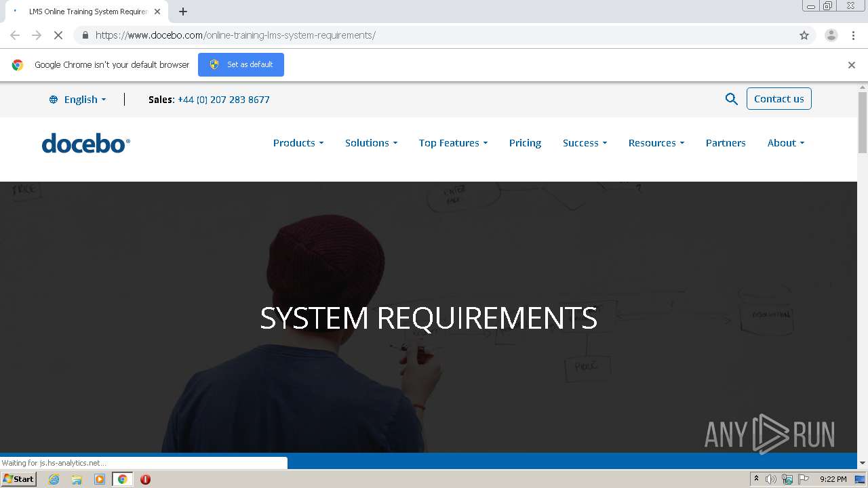This screenshot has width=868, height=488.
Task: Click red Opera icon in taskbar
Action: [145, 479]
